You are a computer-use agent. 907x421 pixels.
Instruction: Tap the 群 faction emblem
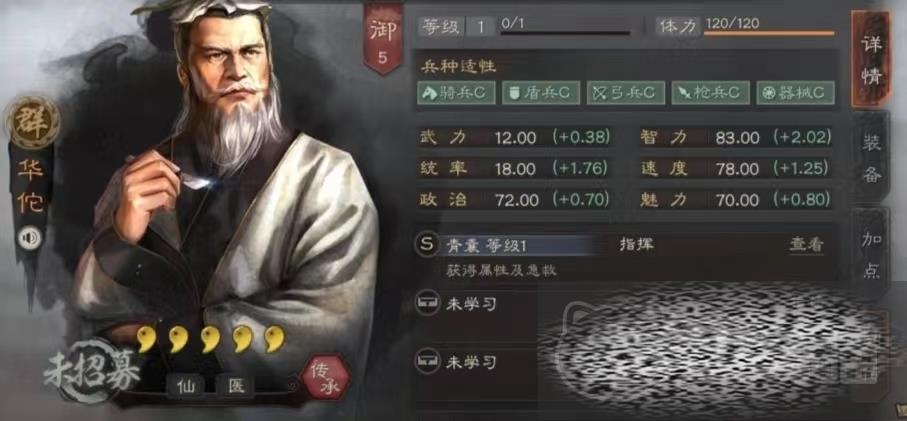(31, 123)
